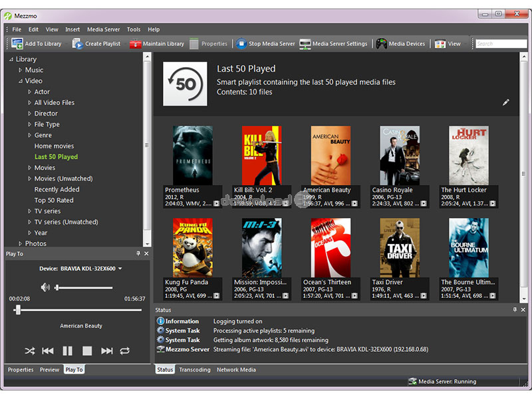Click the pencil icon to edit the playlist
Image resolution: width=532 pixels, height=399 pixels.
click(x=505, y=102)
